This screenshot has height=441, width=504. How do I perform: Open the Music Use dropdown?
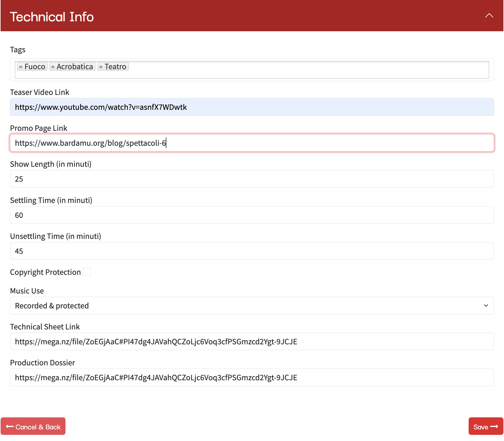click(x=252, y=305)
